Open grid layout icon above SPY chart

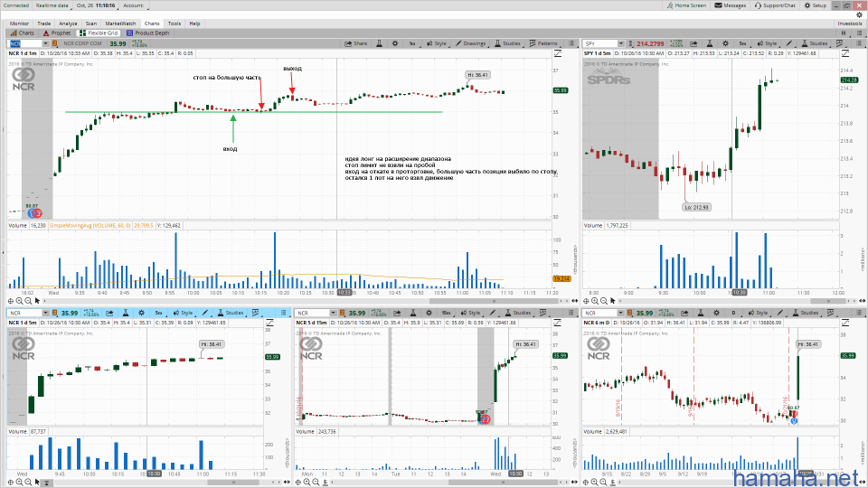pos(844,33)
